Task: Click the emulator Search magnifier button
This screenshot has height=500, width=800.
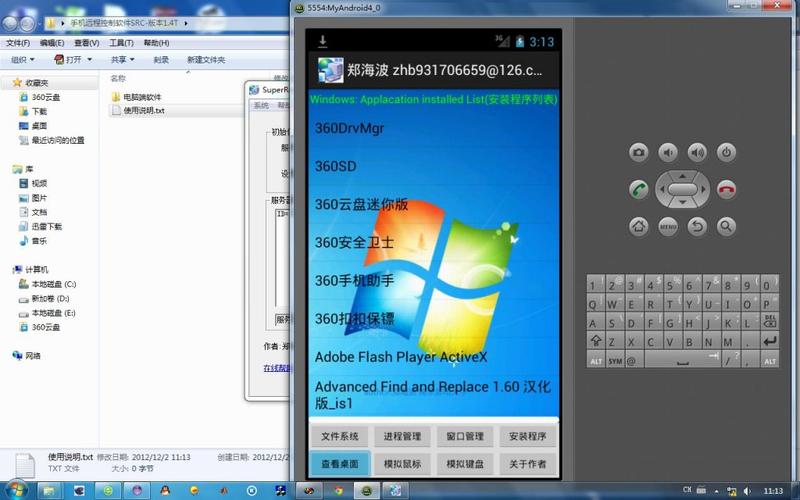Action: click(727, 226)
